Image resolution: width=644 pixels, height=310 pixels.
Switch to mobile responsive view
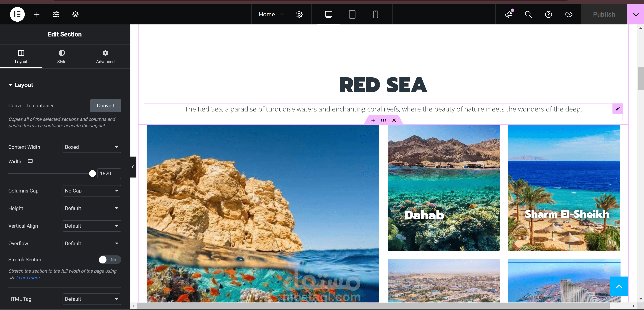pos(375,14)
